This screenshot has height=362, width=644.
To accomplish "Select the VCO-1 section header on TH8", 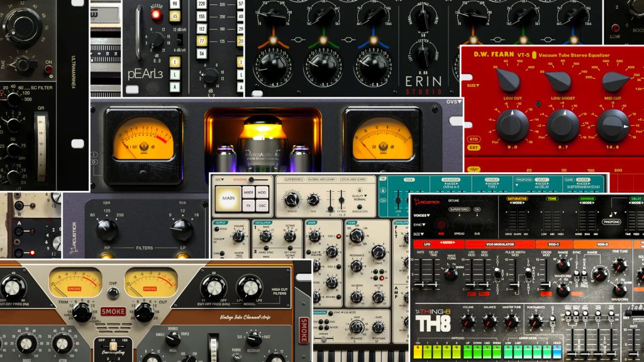I will coord(553,244).
